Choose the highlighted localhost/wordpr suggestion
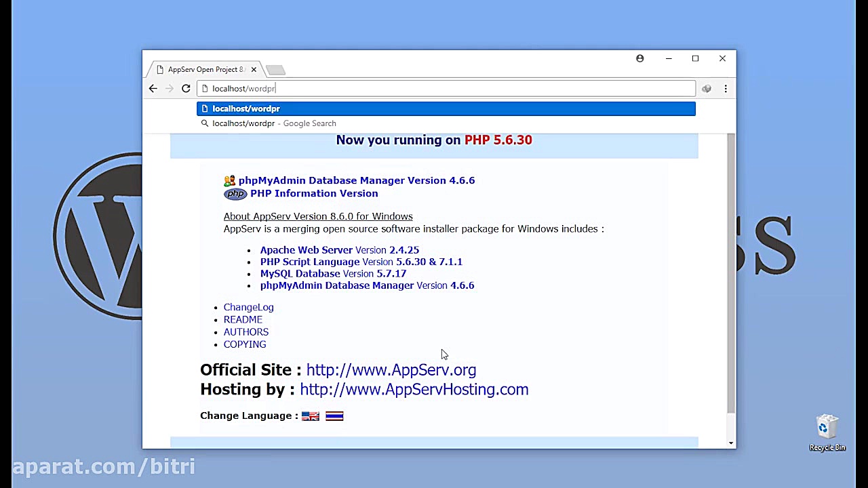 point(446,108)
